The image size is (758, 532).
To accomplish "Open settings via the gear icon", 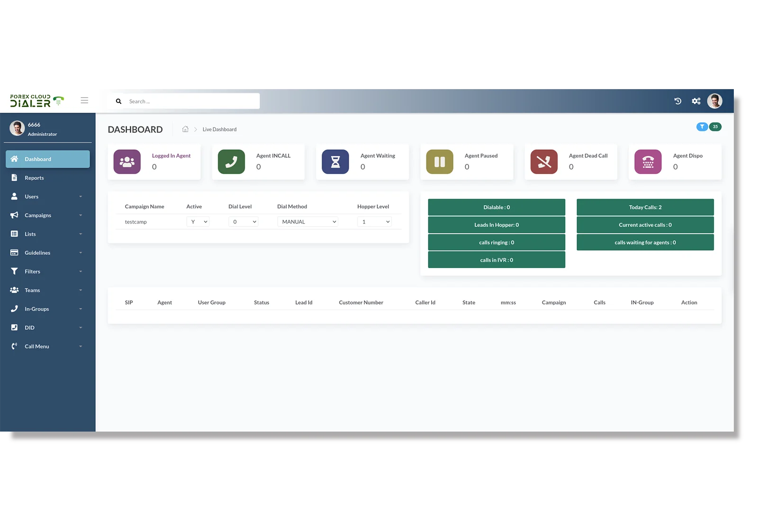I will (696, 101).
